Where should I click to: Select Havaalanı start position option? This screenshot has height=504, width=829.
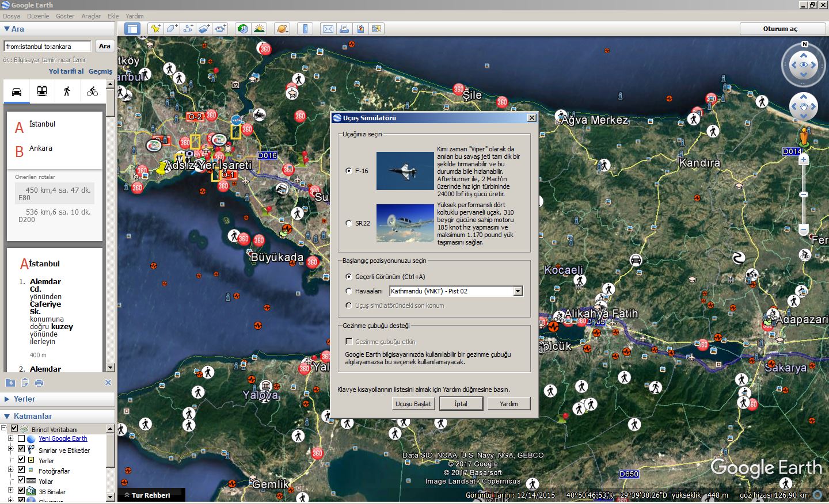point(348,291)
